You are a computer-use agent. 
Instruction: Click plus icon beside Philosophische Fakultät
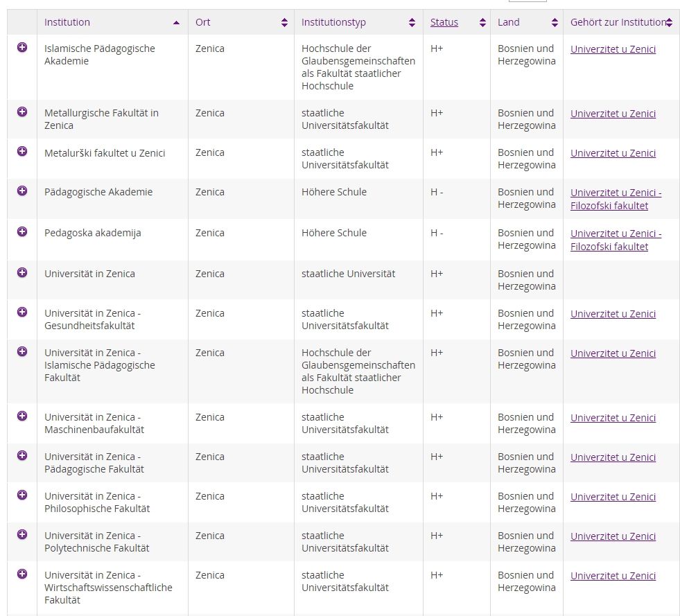click(x=22, y=495)
